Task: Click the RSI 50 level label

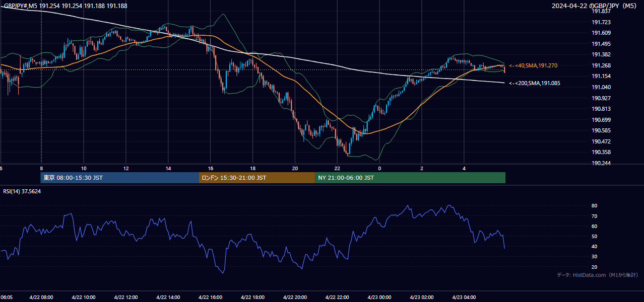Action: [x=594, y=236]
